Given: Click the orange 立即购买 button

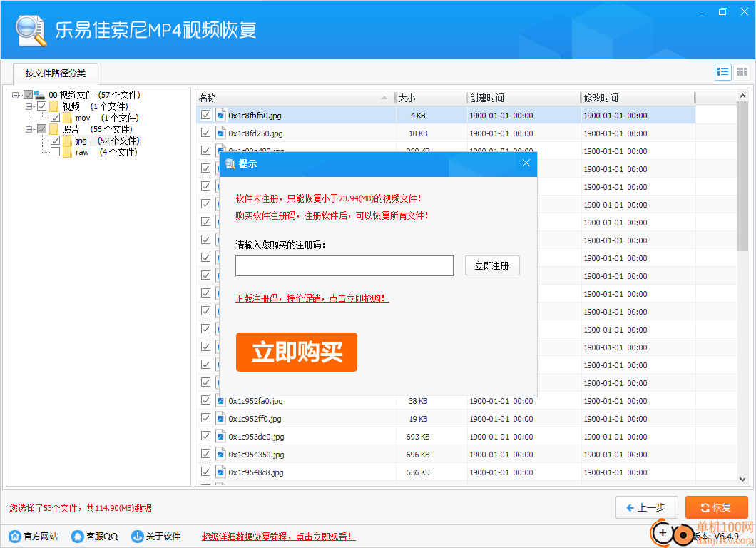Looking at the screenshot, I should (297, 352).
